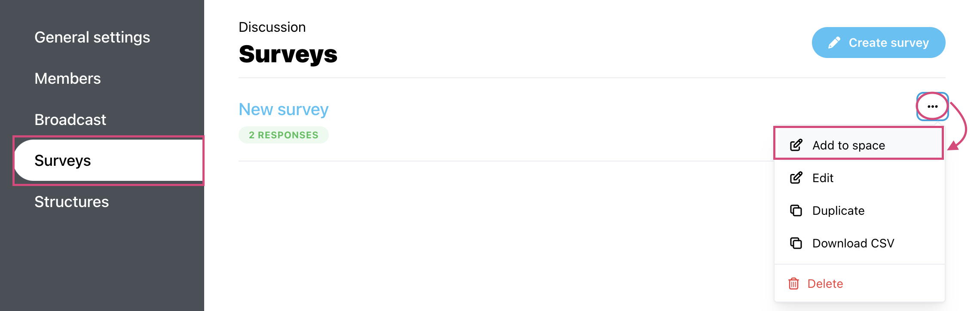Screen dimensions: 980x311
Task: Select the Surveys sidebar item
Action: pos(109,161)
